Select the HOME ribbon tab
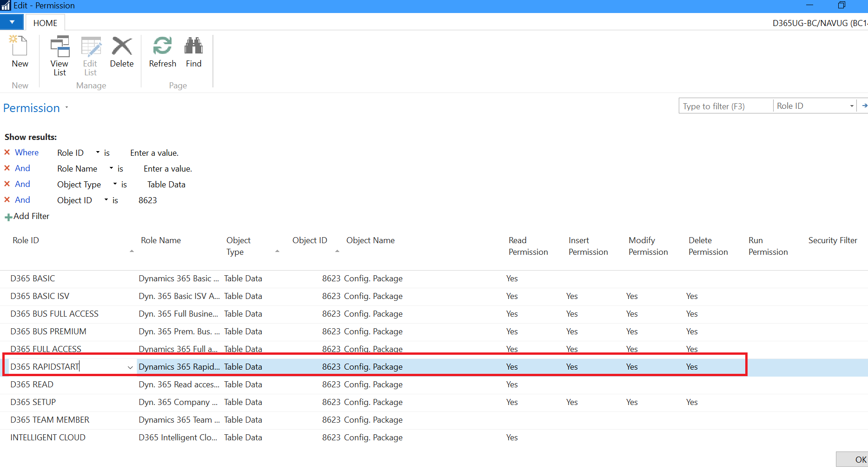 (45, 23)
